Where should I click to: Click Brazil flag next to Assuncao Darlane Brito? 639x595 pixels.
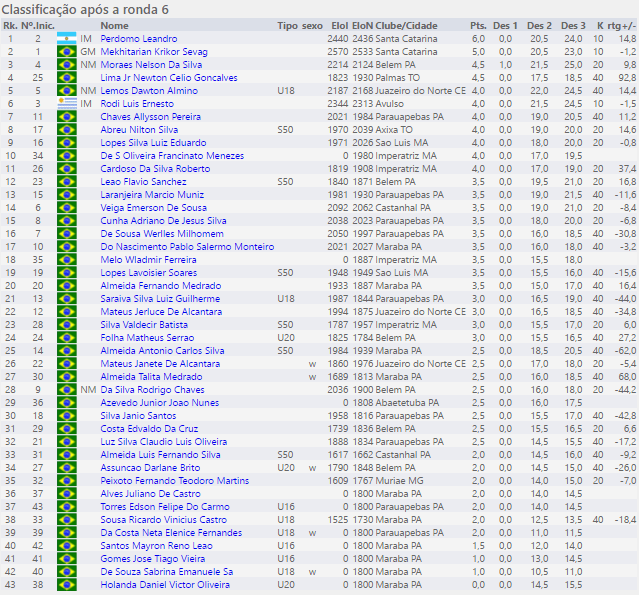point(68,467)
